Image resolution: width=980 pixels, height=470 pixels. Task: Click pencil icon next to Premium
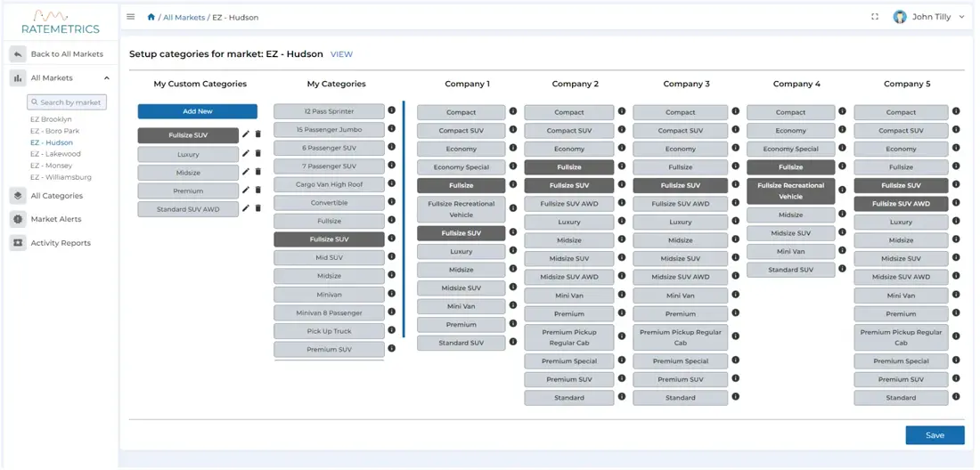click(x=246, y=190)
